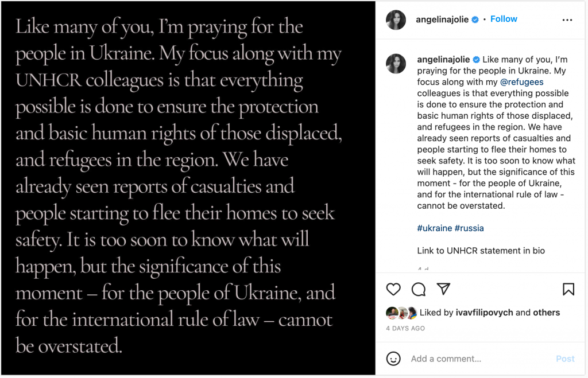Click the liker avatars beside Liked by
588x378 pixels.
[x=402, y=313]
